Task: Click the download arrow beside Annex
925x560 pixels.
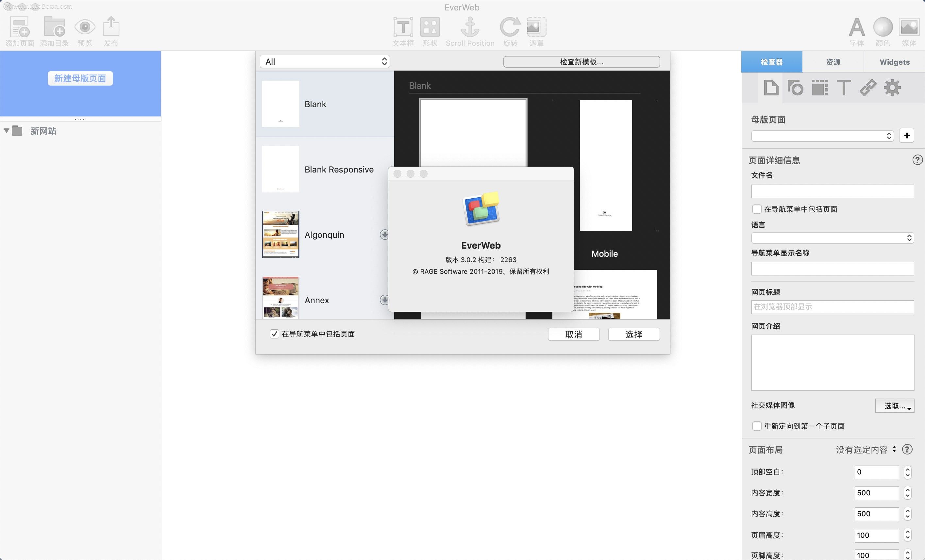Action: tap(384, 300)
